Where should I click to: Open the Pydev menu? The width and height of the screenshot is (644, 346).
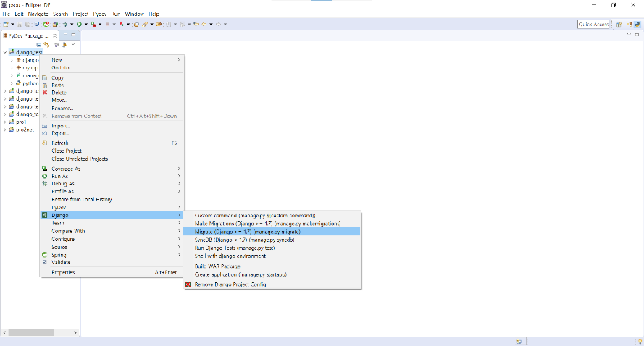tap(100, 14)
